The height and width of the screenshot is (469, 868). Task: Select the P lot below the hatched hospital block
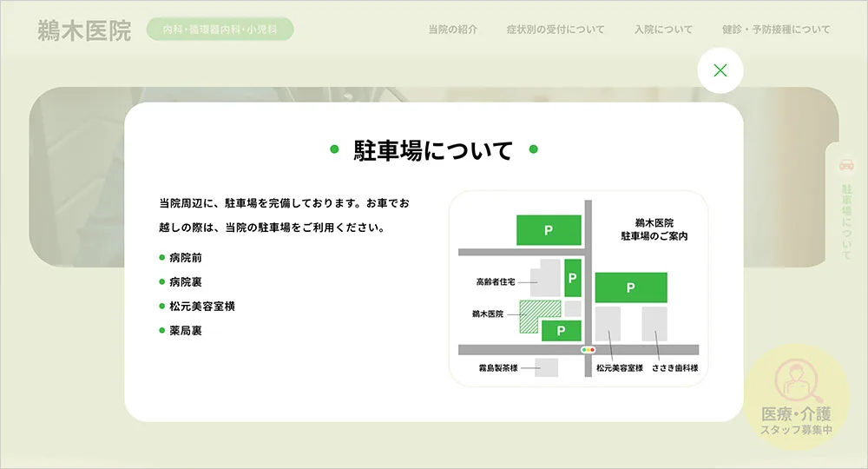click(x=561, y=330)
